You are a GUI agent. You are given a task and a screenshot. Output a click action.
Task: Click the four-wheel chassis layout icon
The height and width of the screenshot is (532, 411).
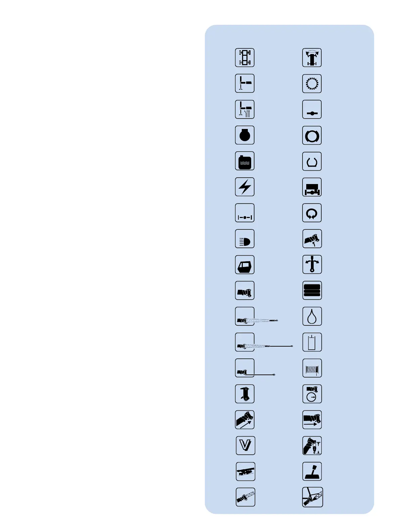click(245, 57)
